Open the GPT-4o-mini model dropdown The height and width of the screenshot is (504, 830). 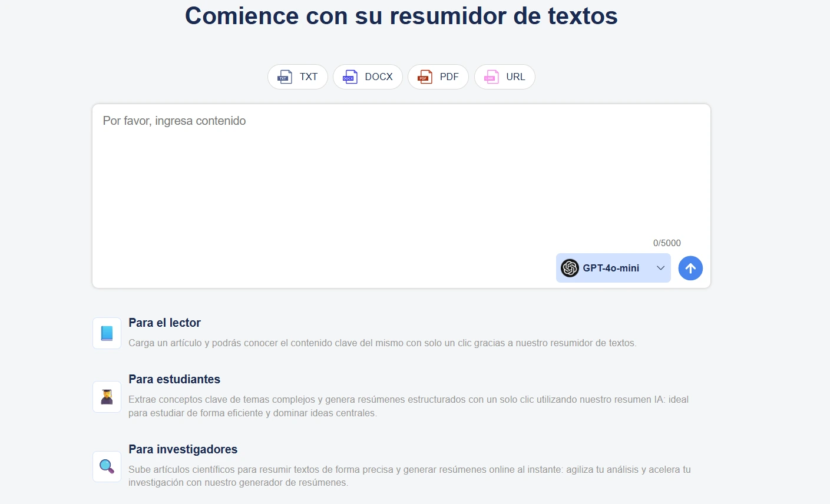click(613, 268)
